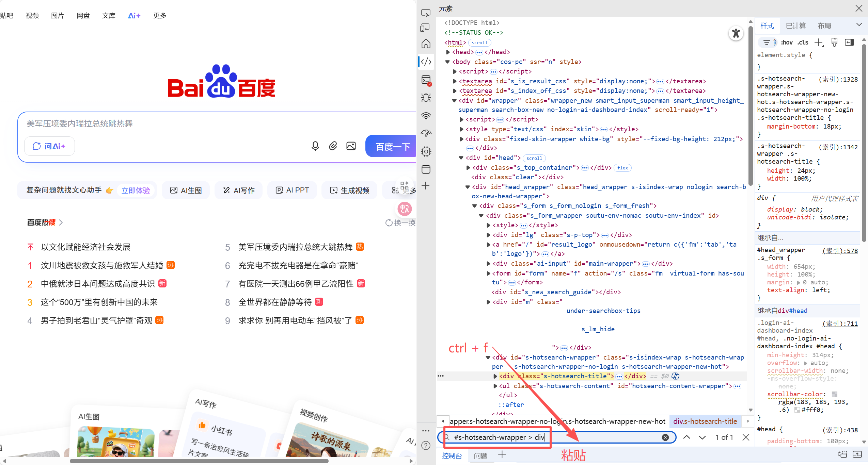Click the image search icon in search box
Screen dimensions: 868x465
(351, 146)
